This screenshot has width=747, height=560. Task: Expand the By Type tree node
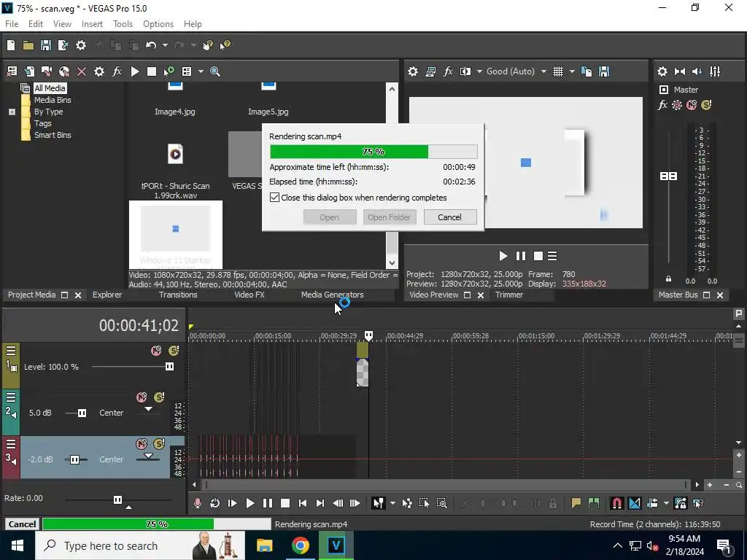[12, 112]
